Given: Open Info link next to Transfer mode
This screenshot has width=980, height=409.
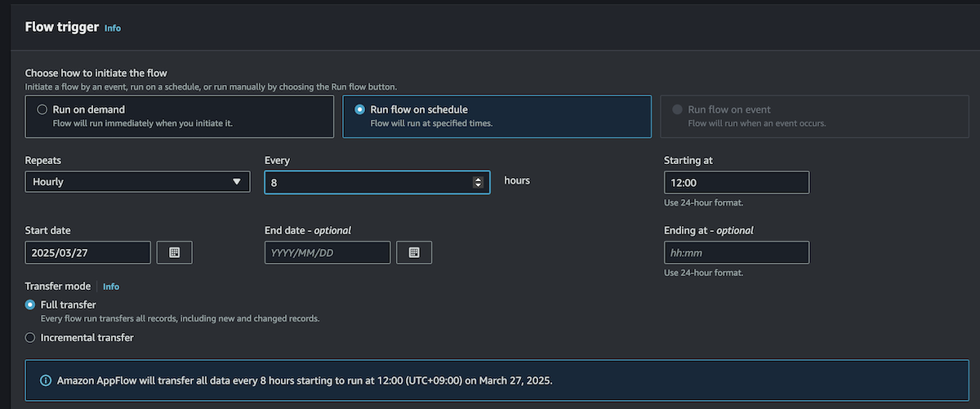Looking at the screenshot, I should (111, 287).
